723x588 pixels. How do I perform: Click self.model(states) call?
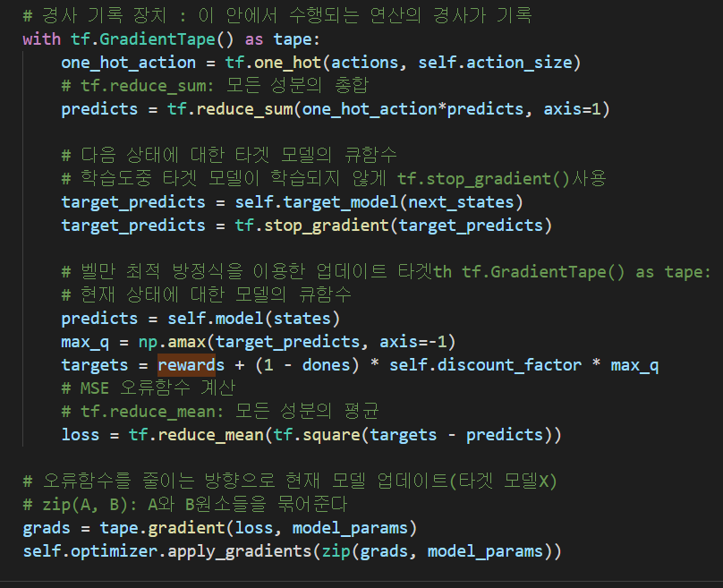253,319
